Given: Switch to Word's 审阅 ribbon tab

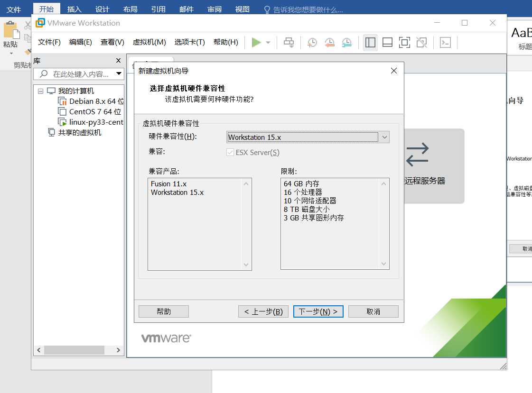Looking at the screenshot, I should point(215,9).
